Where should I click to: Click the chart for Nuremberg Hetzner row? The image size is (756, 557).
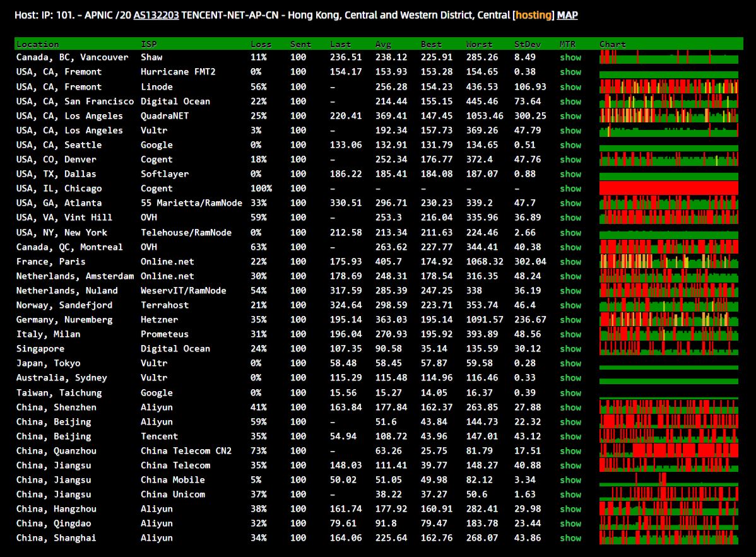[x=669, y=319]
